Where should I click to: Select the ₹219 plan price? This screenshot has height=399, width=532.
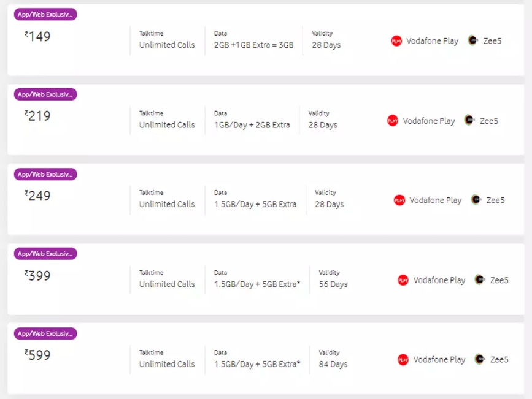tap(38, 116)
